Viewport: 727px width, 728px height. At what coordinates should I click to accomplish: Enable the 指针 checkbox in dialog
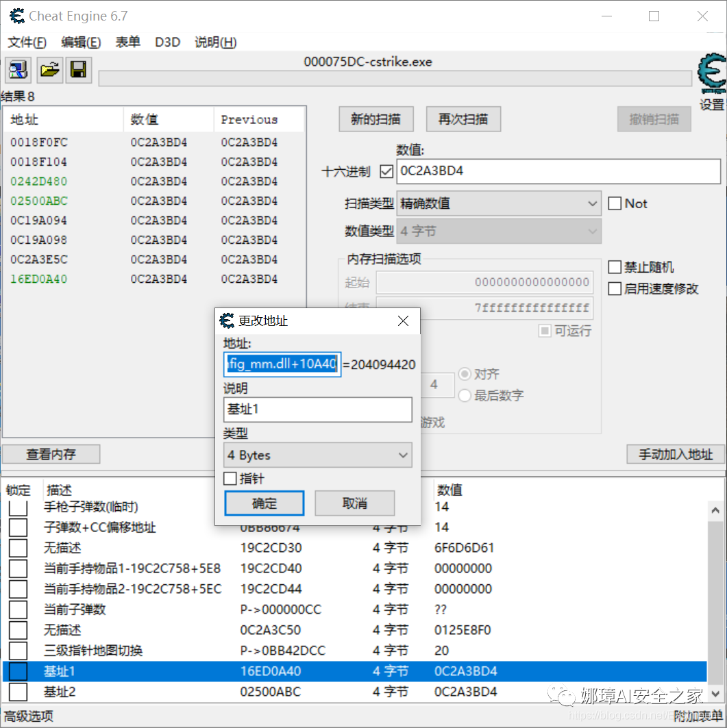[x=230, y=478]
